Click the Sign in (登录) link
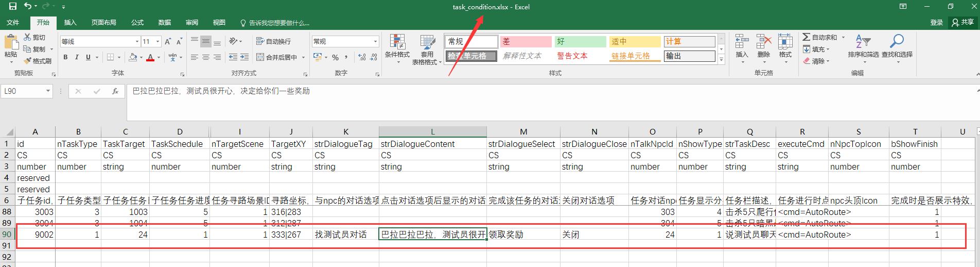Screen dimensions: 980x267 tap(936, 23)
